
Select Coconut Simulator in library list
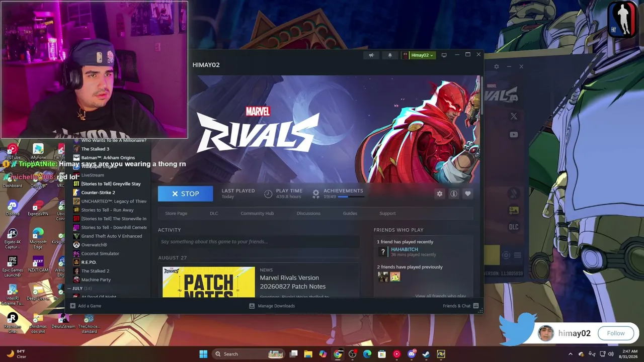100,253
